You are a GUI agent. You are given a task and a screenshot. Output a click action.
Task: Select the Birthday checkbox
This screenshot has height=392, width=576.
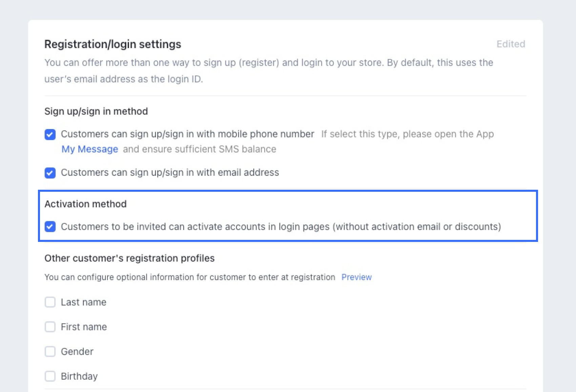coord(50,376)
